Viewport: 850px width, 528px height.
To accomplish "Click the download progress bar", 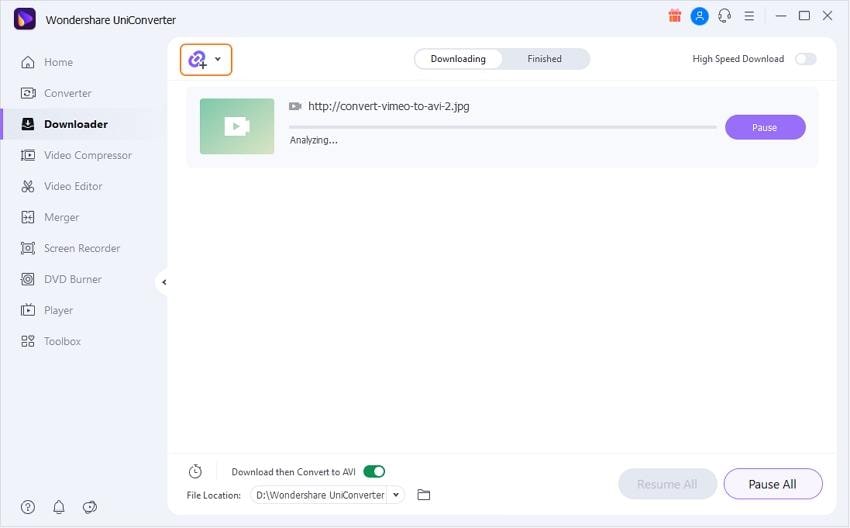I will pos(503,127).
